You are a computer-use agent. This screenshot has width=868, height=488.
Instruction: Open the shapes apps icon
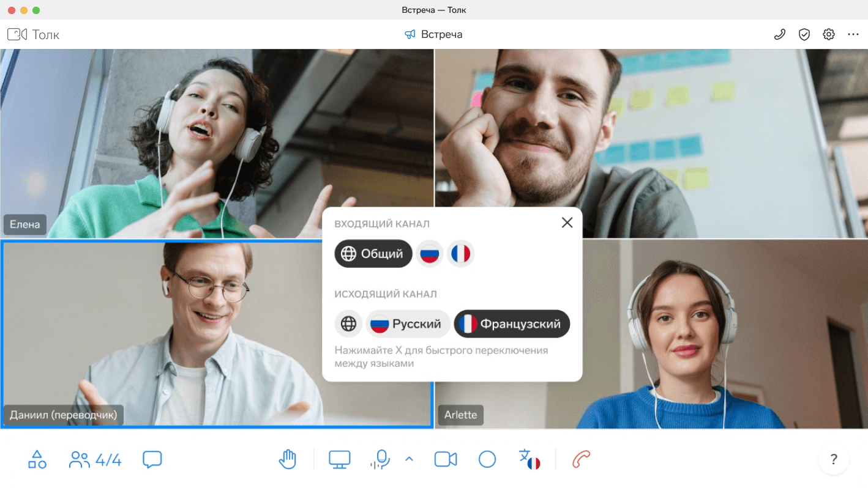[x=37, y=459]
